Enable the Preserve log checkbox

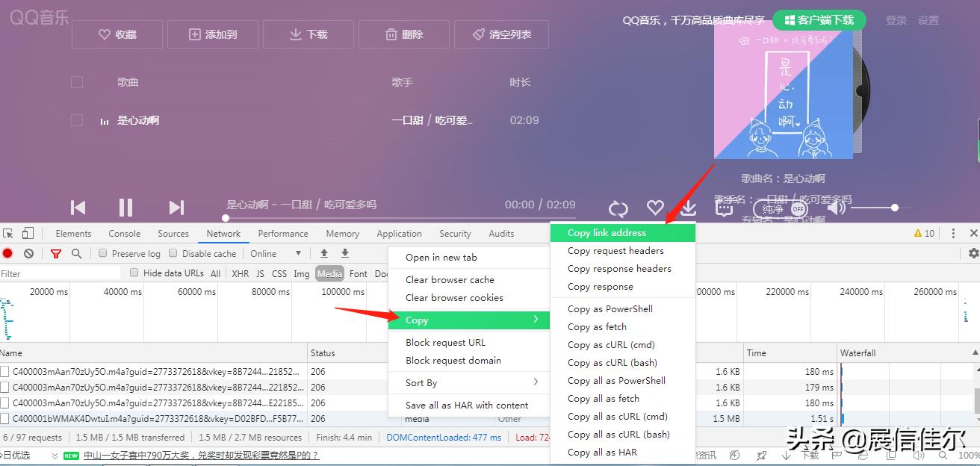(102, 253)
